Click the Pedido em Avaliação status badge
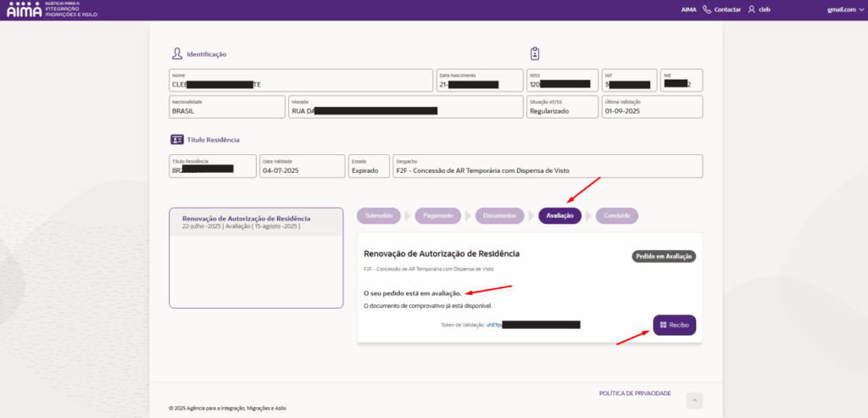Image resolution: width=868 pixels, height=418 pixels. click(664, 256)
